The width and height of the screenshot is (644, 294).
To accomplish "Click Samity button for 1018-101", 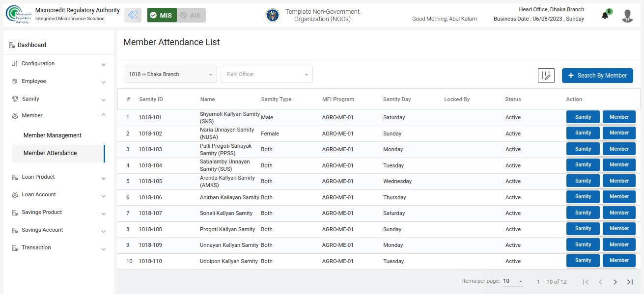I will tap(583, 117).
